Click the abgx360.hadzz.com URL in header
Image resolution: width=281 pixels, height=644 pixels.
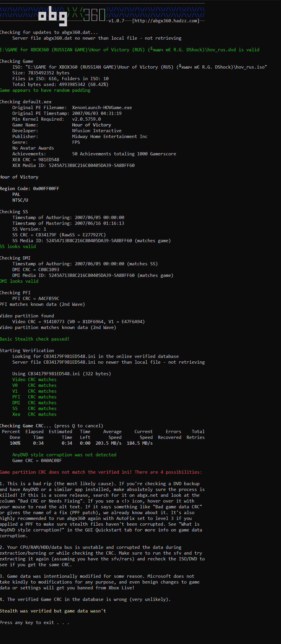pyautogui.click(x=166, y=21)
